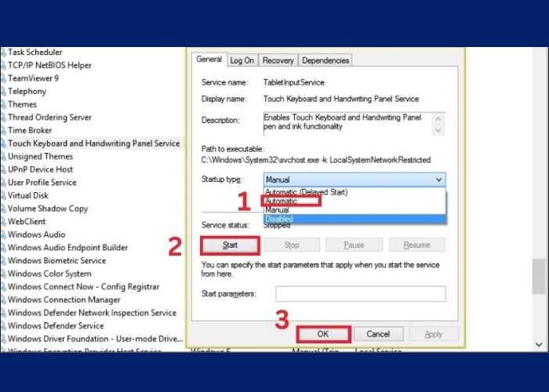Select the Windows Audio service icon
This screenshot has height=392, width=549.
coord(3,234)
